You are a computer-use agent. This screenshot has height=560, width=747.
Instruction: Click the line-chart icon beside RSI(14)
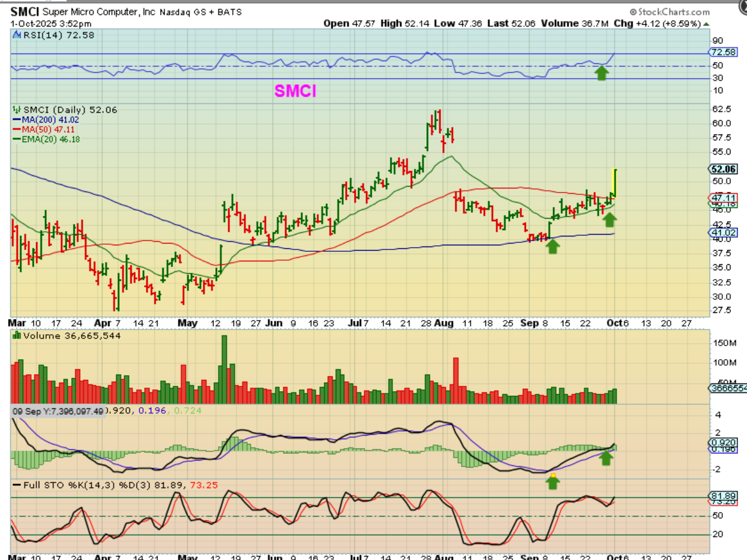[15, 35]
